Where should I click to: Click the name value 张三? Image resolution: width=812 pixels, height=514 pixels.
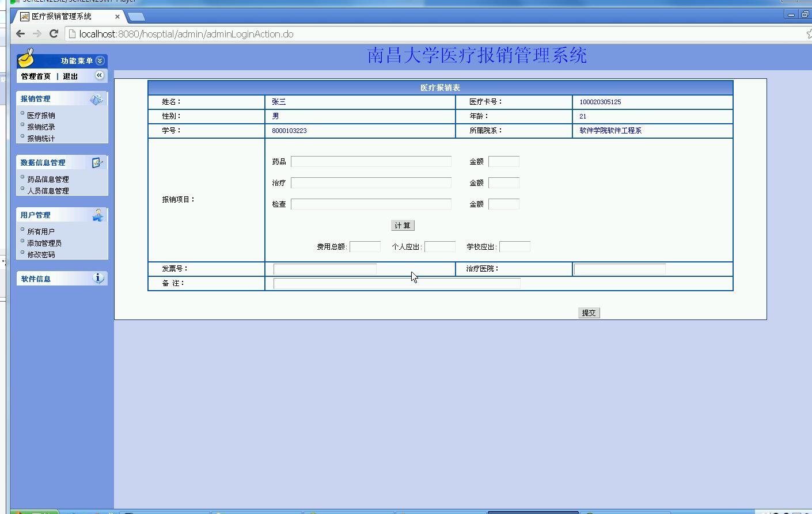(x=279, y=102)
